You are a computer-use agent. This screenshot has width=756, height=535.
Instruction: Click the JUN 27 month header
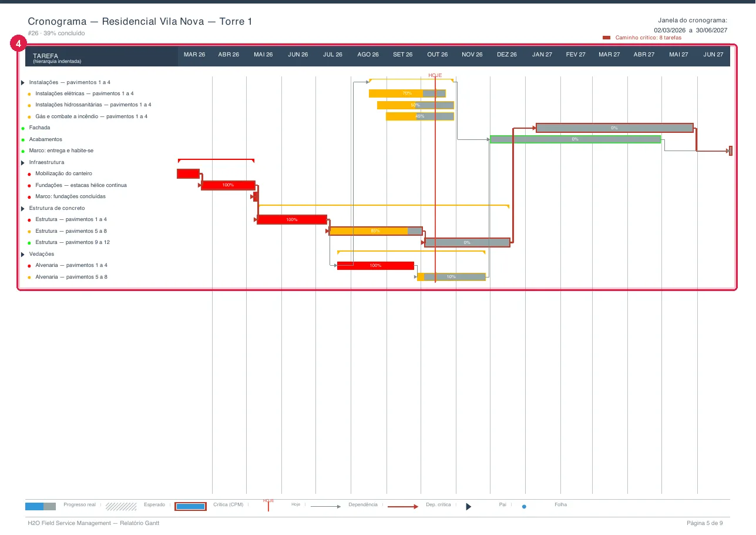(714, 55)
